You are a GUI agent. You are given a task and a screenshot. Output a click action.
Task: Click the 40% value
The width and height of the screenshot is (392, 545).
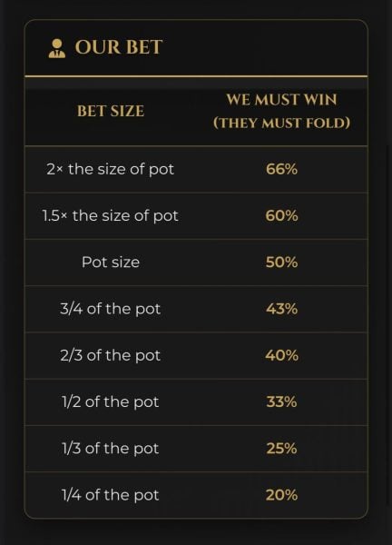[x=281, y=355]
